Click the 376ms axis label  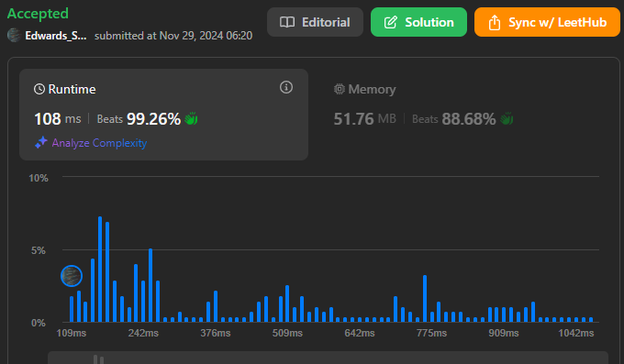pos(216,333)
